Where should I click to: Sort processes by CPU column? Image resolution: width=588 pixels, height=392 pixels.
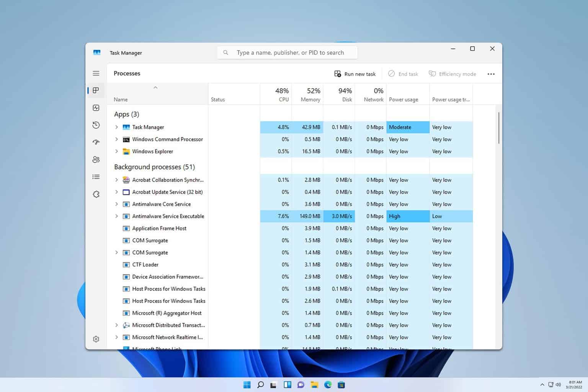point(276,94)
